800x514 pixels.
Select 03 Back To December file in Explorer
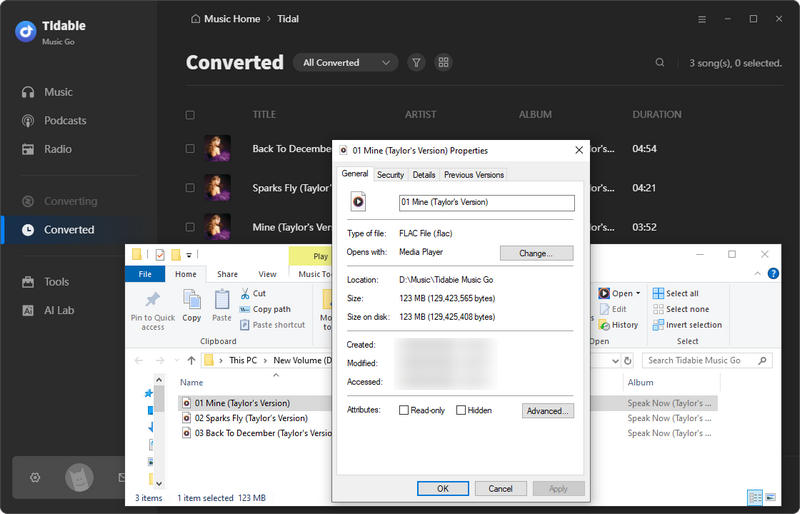coord(257,433)
